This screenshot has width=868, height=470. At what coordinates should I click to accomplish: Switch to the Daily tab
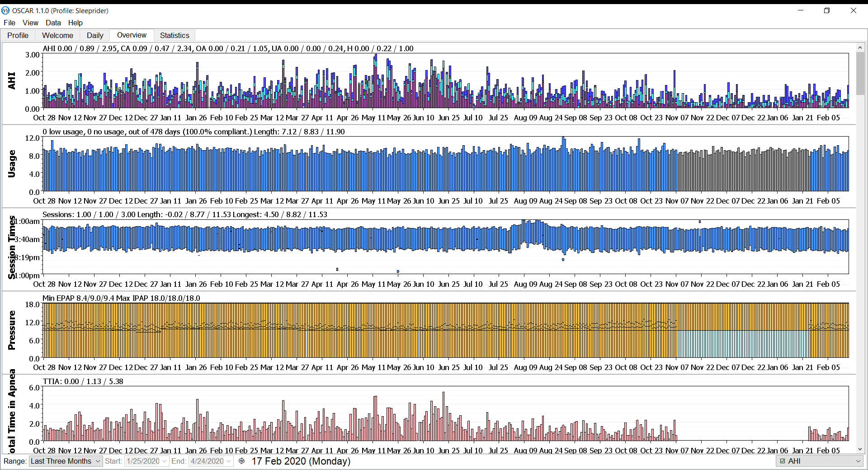95,35
